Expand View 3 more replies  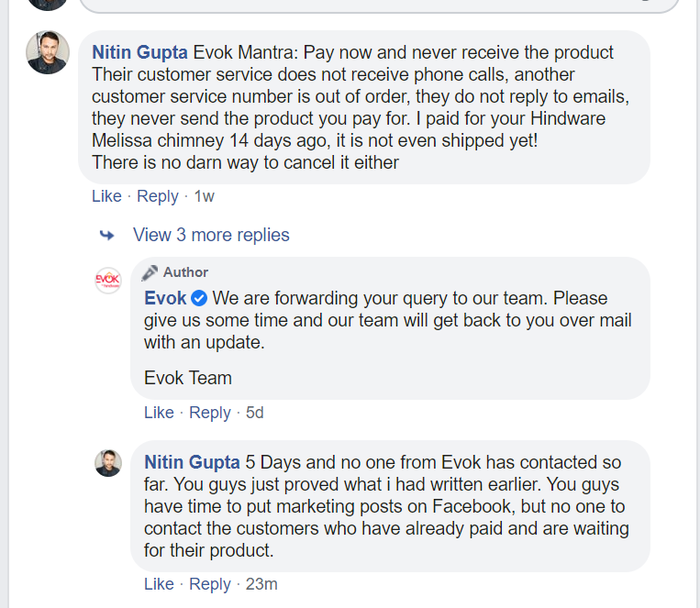211,235
